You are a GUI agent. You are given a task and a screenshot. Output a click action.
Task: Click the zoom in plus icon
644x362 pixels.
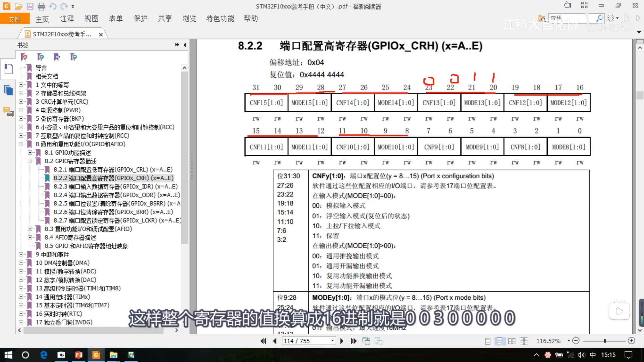point(631,341)
